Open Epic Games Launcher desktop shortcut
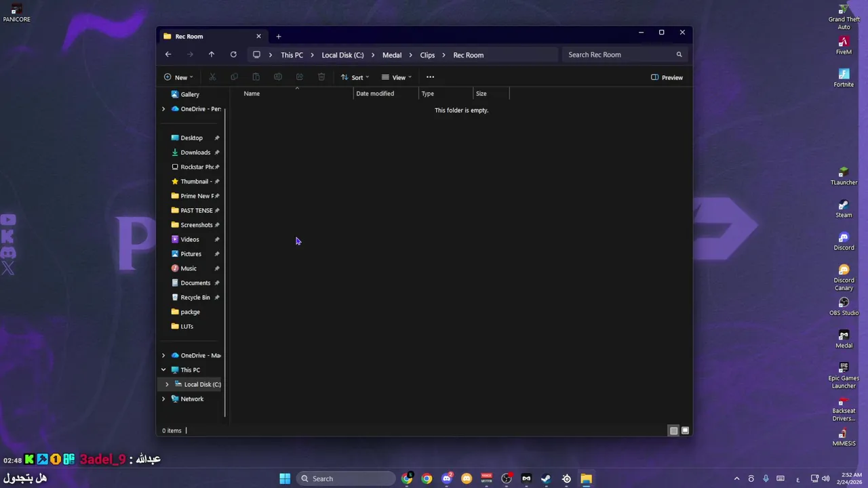 844,375
